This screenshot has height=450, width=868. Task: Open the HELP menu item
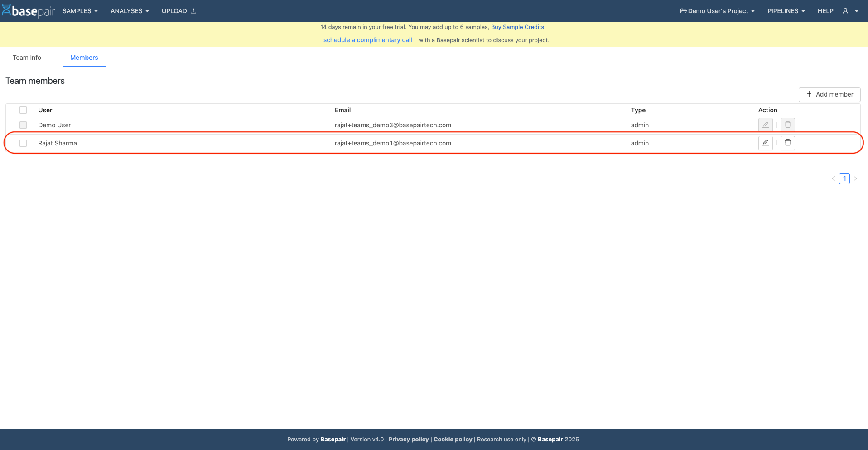825,11
